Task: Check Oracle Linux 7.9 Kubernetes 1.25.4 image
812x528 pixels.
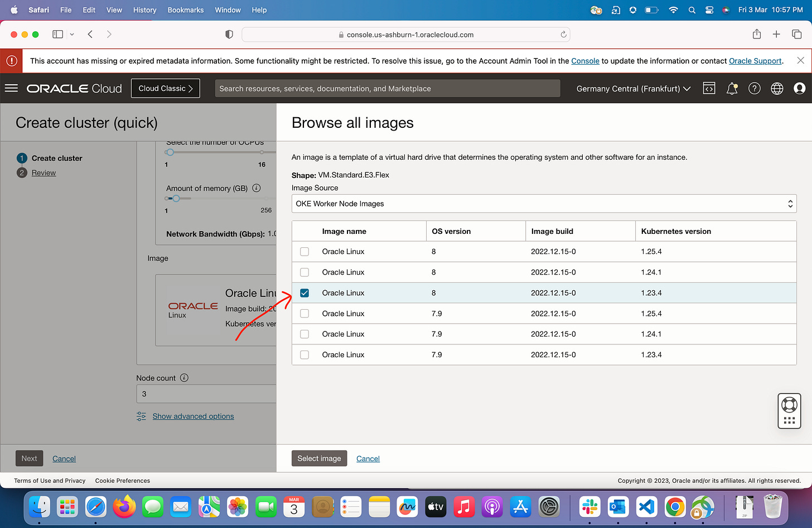Action: 304,314
